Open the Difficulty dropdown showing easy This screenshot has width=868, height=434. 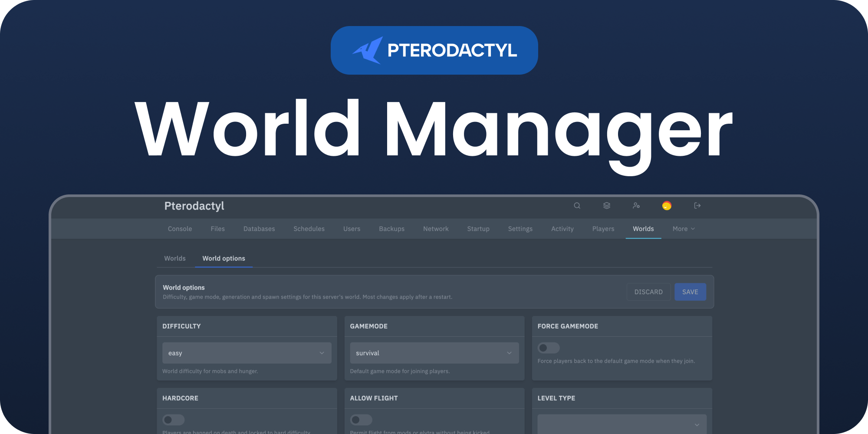(247, 353)
